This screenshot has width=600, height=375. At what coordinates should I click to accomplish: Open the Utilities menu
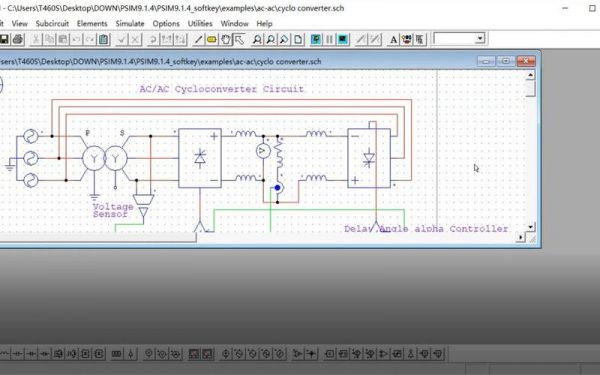(x=200, y=23)
